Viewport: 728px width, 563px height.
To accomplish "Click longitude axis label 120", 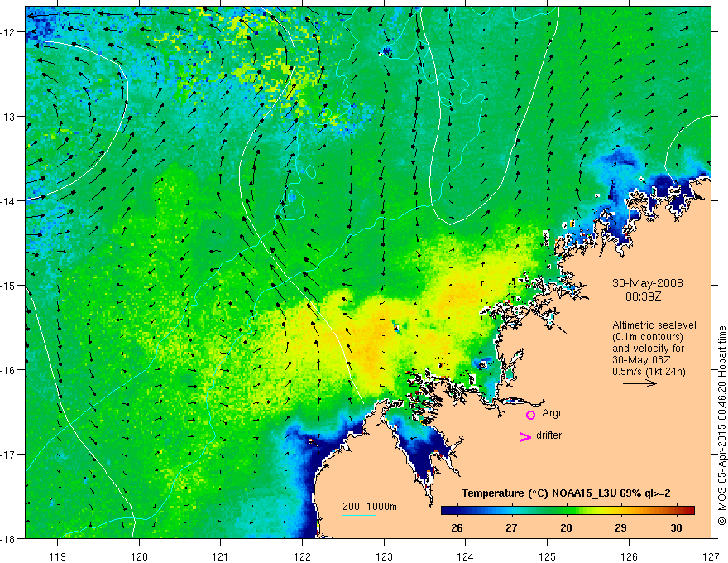I will click(x=139, y=556).
